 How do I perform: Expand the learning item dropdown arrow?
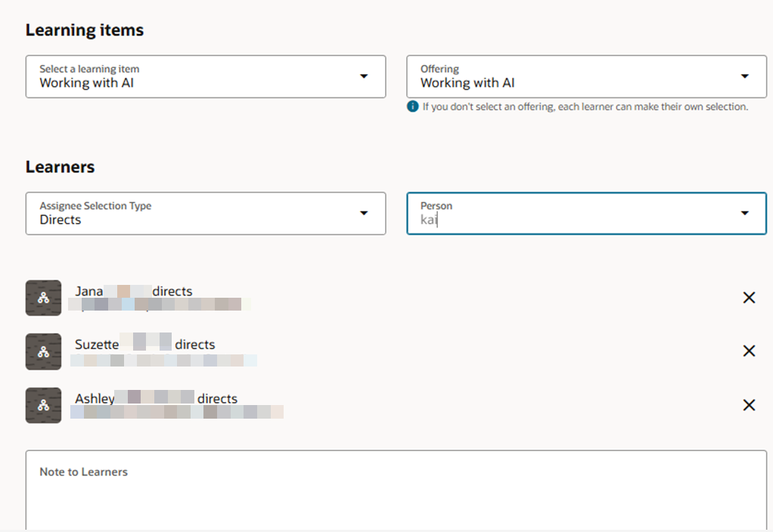(364, 76)
